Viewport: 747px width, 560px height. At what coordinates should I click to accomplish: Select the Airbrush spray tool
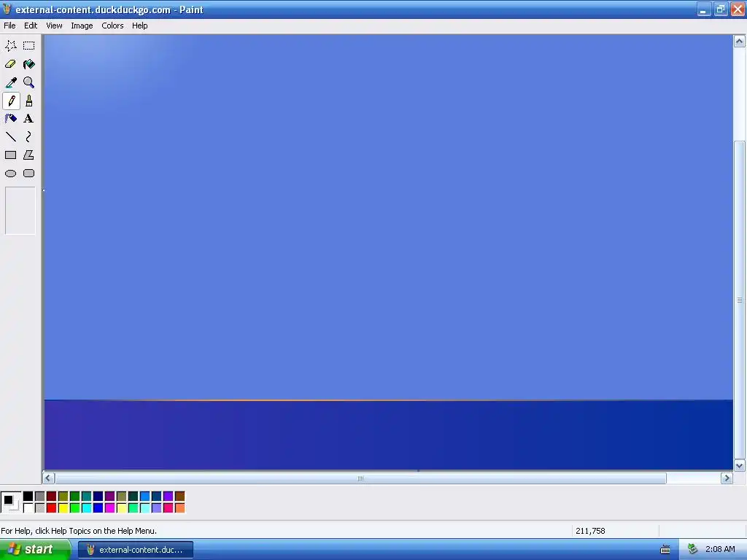pyautogui.click(x=11, y=119)
